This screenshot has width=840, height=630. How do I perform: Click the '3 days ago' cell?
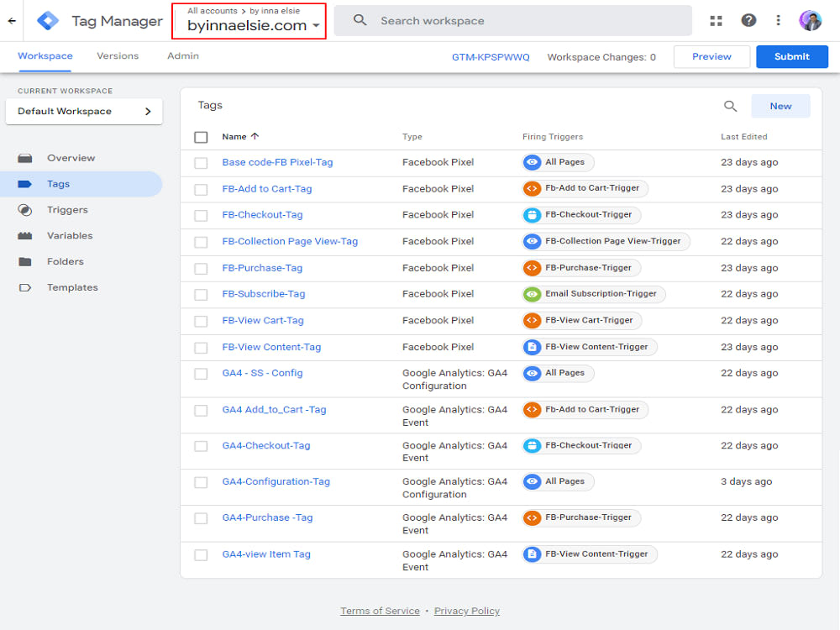(746, 481)
